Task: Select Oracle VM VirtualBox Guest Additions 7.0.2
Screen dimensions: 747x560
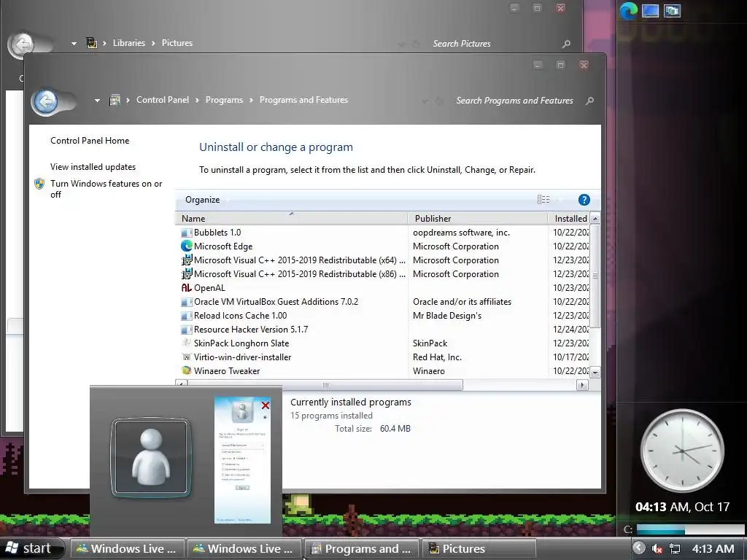Action: (384, 301)
